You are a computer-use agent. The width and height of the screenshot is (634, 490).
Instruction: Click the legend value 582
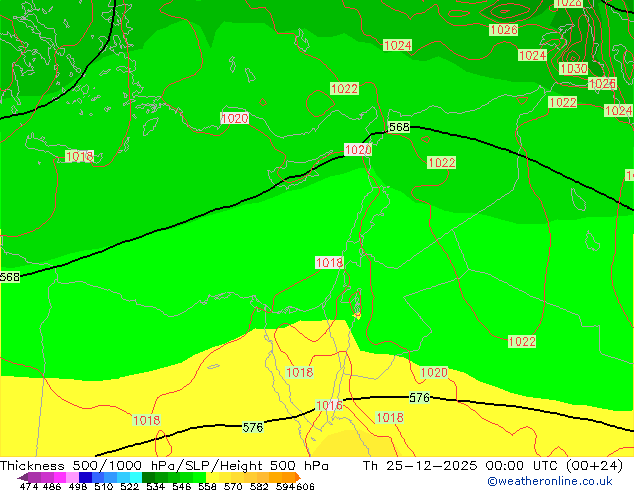pos(259,486)
